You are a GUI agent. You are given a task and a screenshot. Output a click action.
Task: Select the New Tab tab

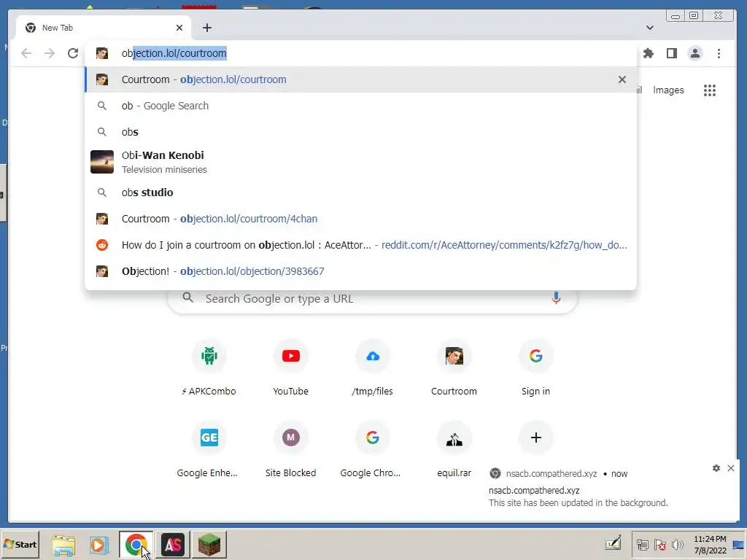104,28
